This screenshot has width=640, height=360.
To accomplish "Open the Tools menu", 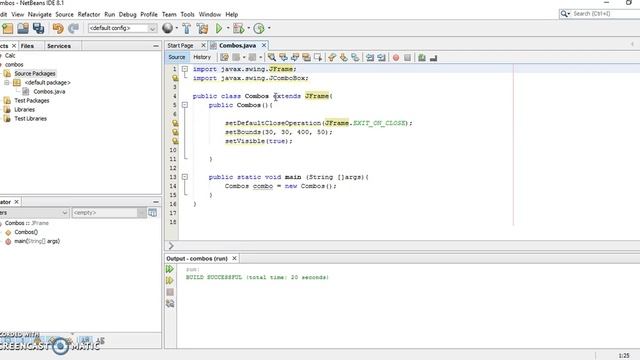I will (x=187, y=14).
